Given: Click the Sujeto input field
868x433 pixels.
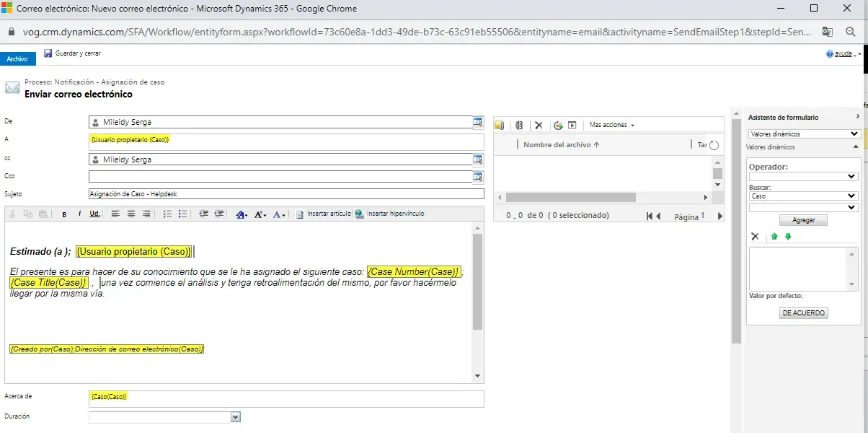Looking at the screenshot, I should click(x=286, y=193).
